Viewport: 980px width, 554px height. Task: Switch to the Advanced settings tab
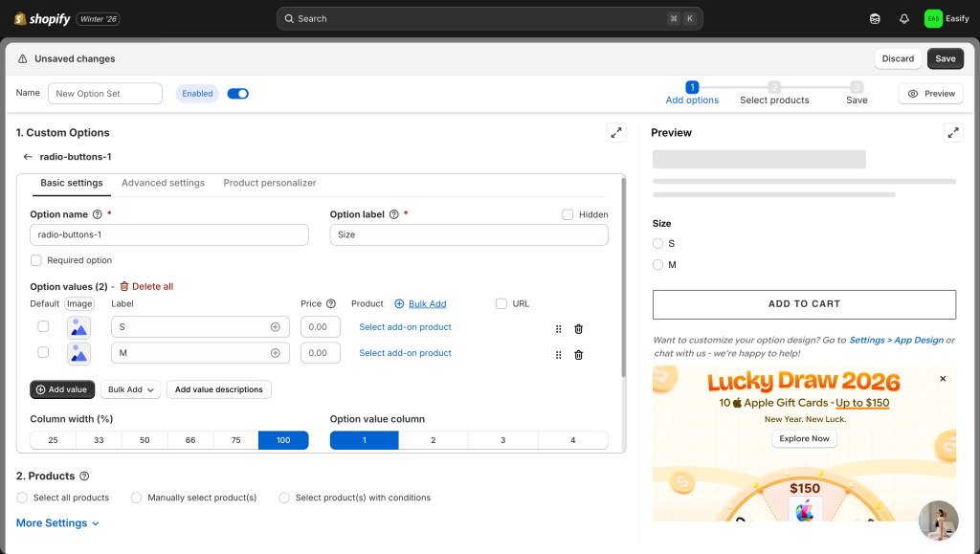(163, 183)
